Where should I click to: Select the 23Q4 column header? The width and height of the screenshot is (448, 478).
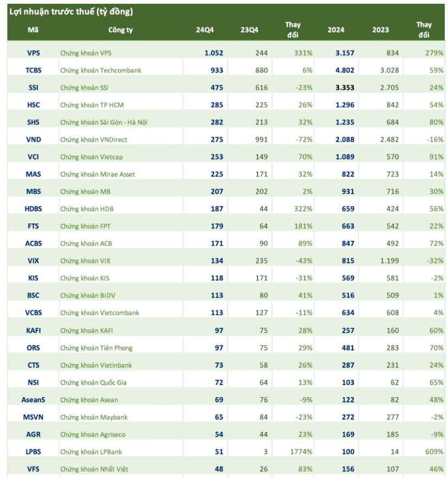pos(249,30)
